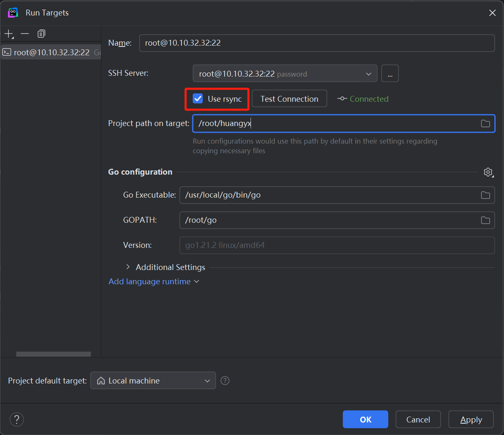Remove selected target with minus icon
This screenshot has width=504, height=435.
click(25, 34)
